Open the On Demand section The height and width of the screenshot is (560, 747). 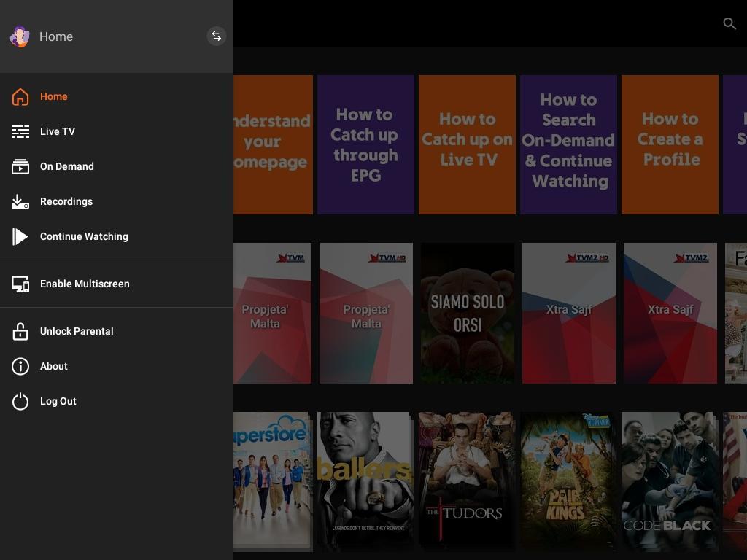coord(67,167)
